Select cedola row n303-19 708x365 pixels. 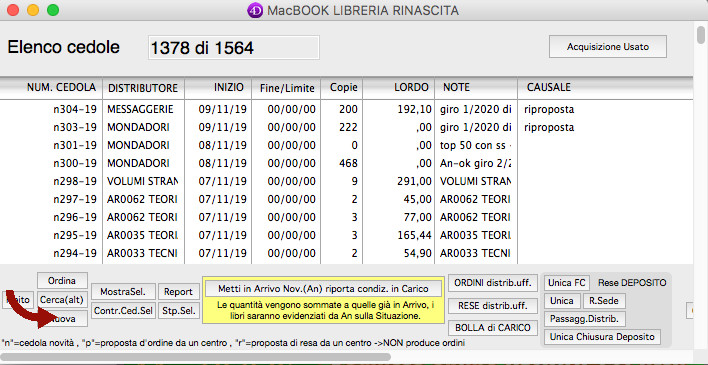tap(346, 127)
